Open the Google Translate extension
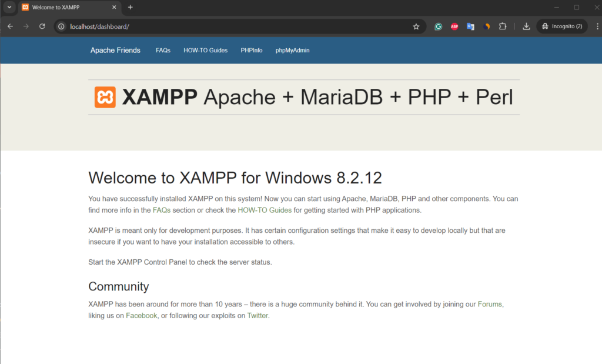 [470, 26]
